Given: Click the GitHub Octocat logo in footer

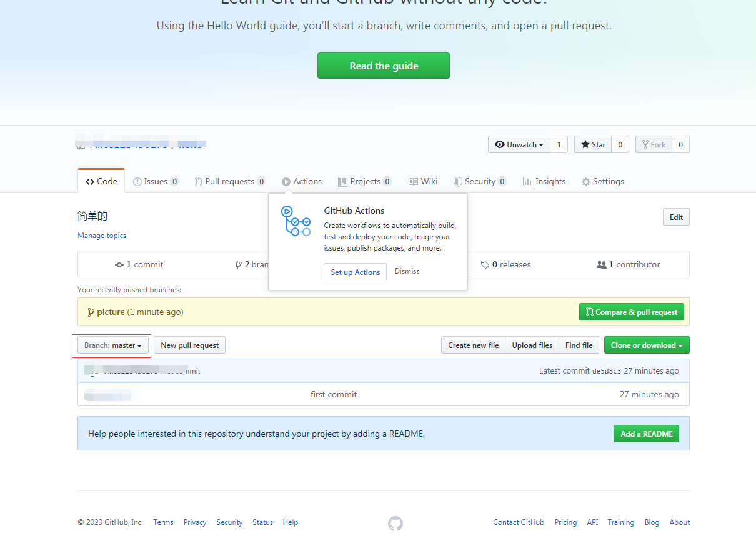Looking at the screenshot, I should click(395, 523).
